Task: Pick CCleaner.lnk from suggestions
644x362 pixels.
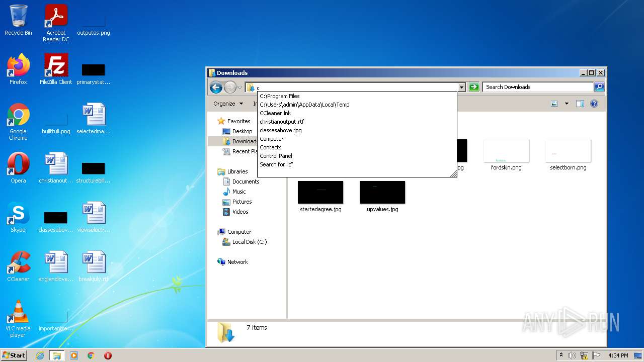Action: point(357,113)
